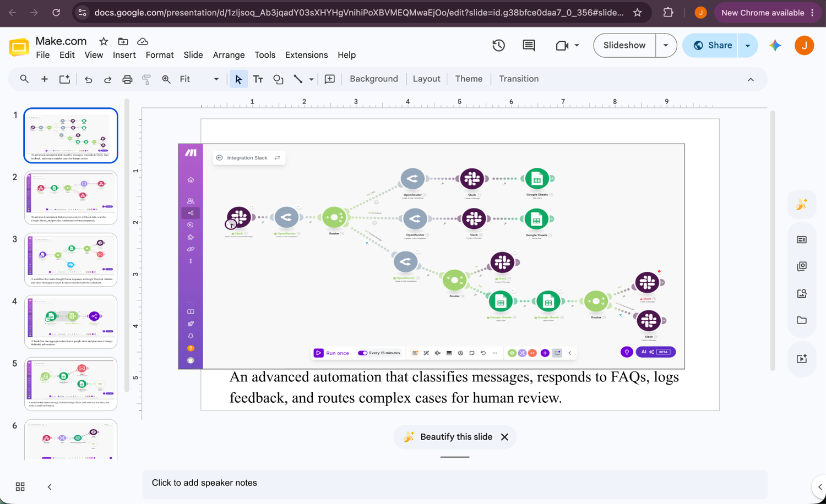Open the banana beautify side panel icon
This screenshot has height=504, width=826.
pos(802,205)
